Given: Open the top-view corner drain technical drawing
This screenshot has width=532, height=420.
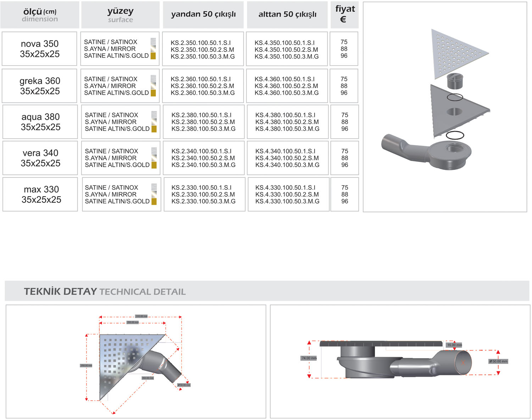Looking at the screenshot, I should (136, 361).
